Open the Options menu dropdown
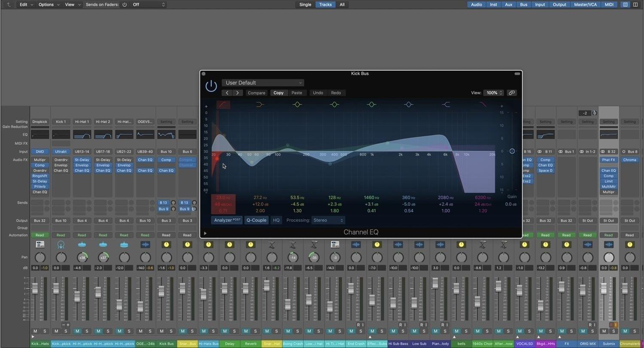The image size is (644, 348). pos(49,5)
